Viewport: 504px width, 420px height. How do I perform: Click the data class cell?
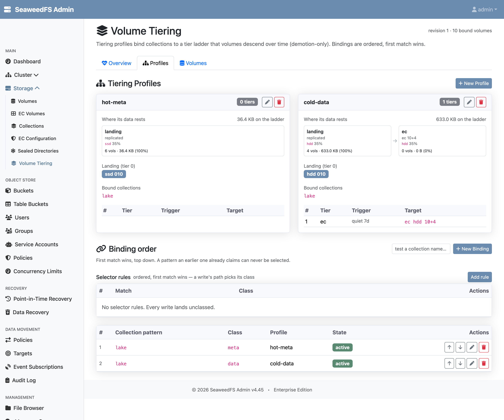(x=233, y=364)
